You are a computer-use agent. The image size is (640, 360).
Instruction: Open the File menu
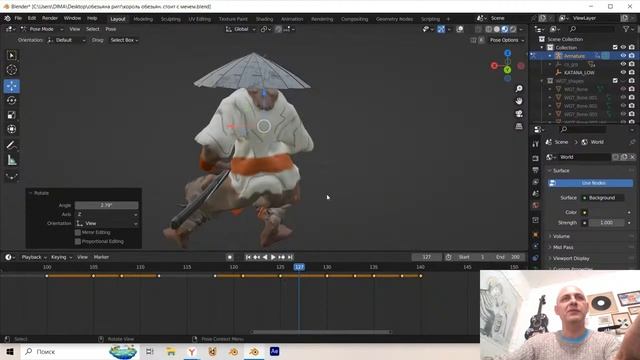pyautogui.click(x=18, y=18)
